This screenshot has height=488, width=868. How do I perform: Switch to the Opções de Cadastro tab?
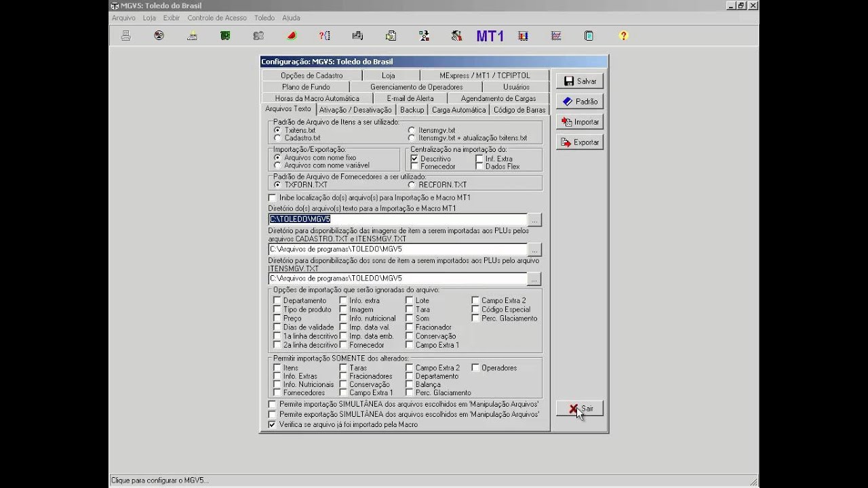click(x=312, y=75)
